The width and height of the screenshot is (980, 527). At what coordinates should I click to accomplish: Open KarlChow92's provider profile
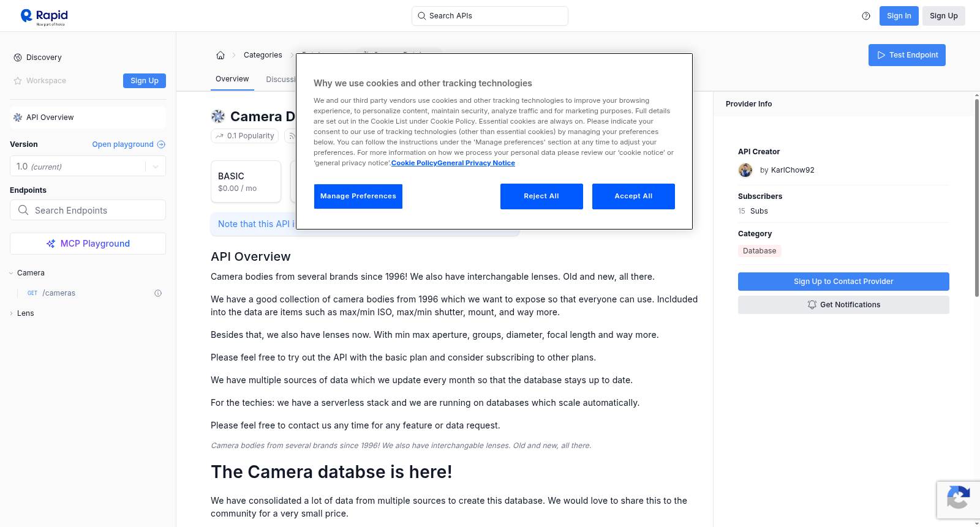[793, 170]
